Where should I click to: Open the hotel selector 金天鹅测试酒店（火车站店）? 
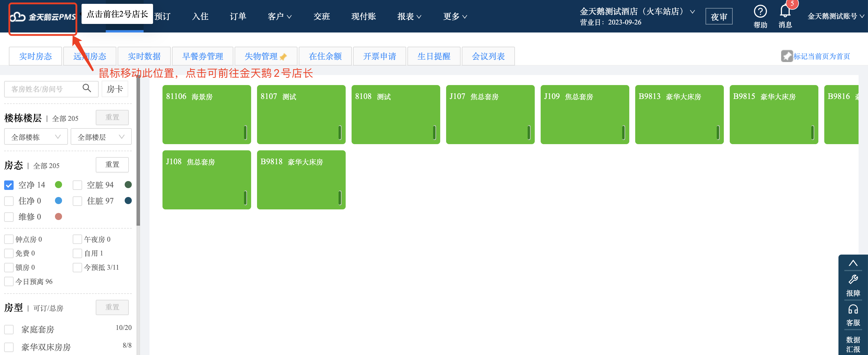click(x=637, y=12)
